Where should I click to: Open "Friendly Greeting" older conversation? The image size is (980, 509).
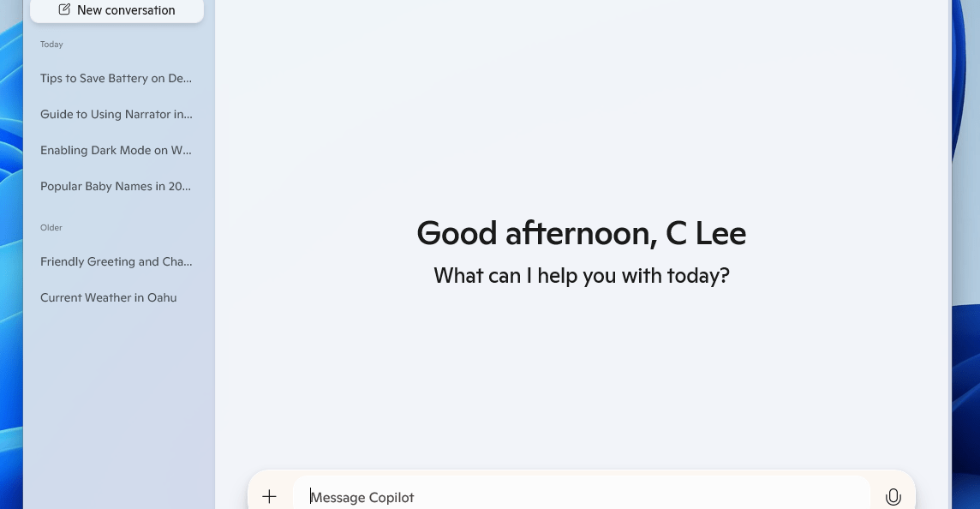pyautogui.click(x=117, y=261)
